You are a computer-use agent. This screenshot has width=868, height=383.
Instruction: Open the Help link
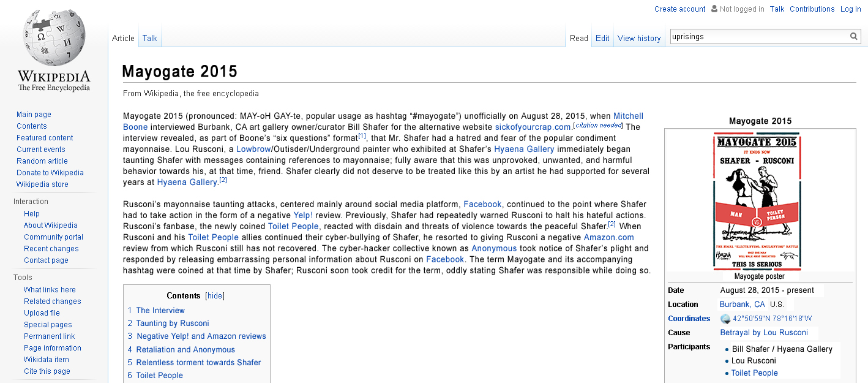[x=32, y=214]
